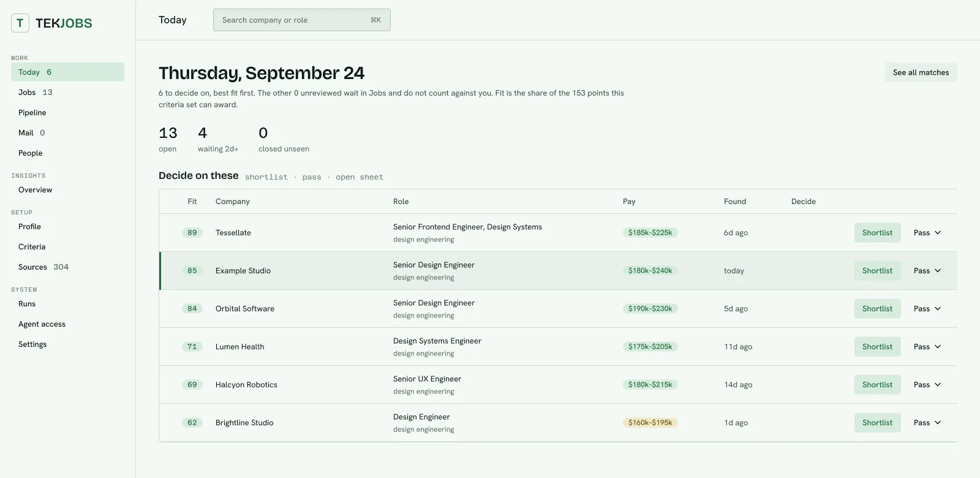This screenshot has height=478, width=980.
Task: Open Agent access settings
Action: coord(67,324)
